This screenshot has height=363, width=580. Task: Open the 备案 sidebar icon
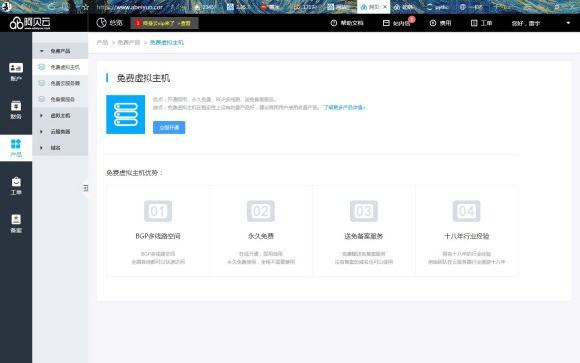pos(16,223)
